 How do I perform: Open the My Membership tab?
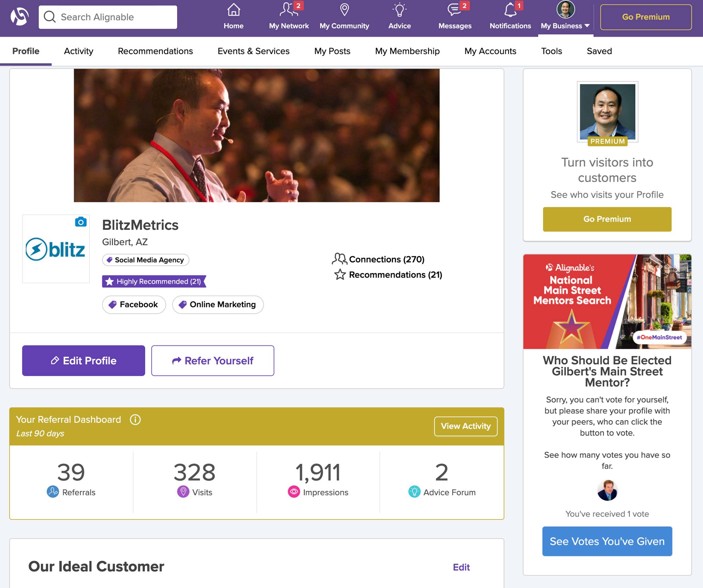coord(407,51)
